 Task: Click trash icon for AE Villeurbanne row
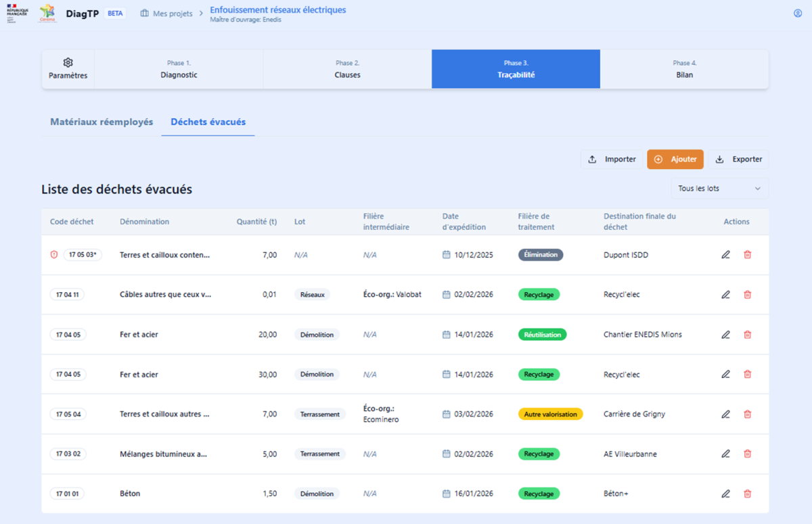[747, 454]
